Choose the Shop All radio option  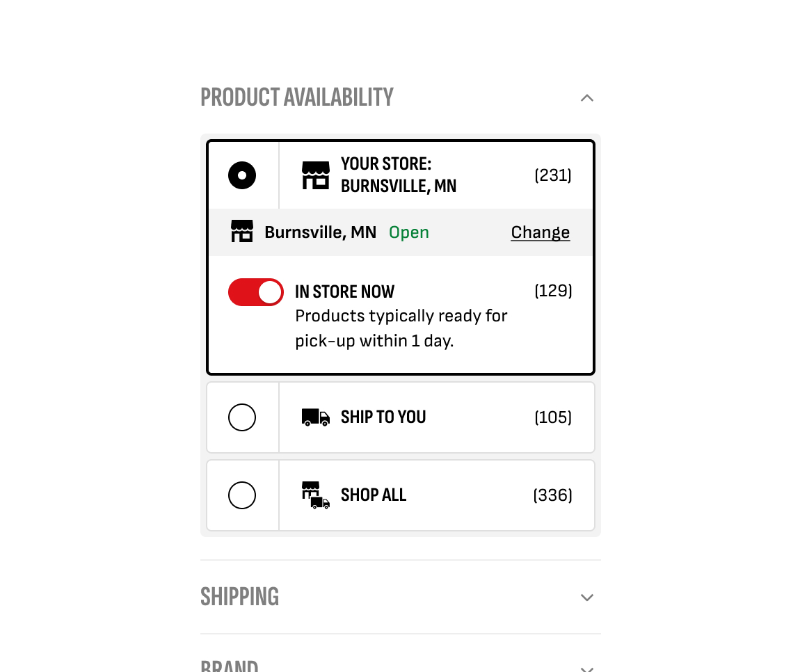[x=242, y=495]
